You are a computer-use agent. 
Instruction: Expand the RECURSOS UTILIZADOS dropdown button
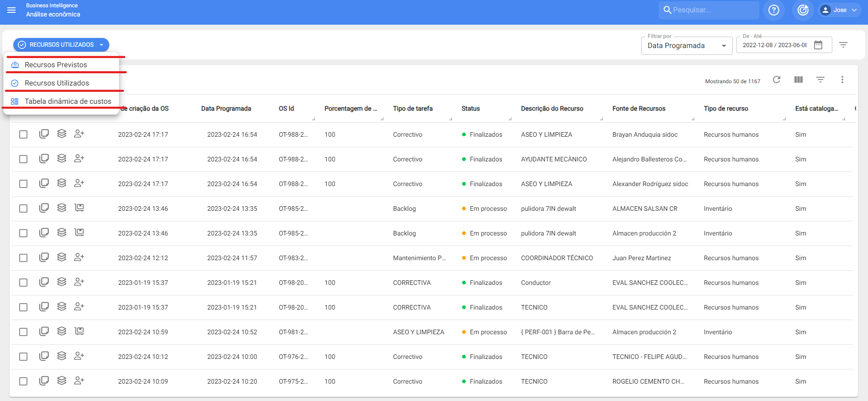pos(61,45)
